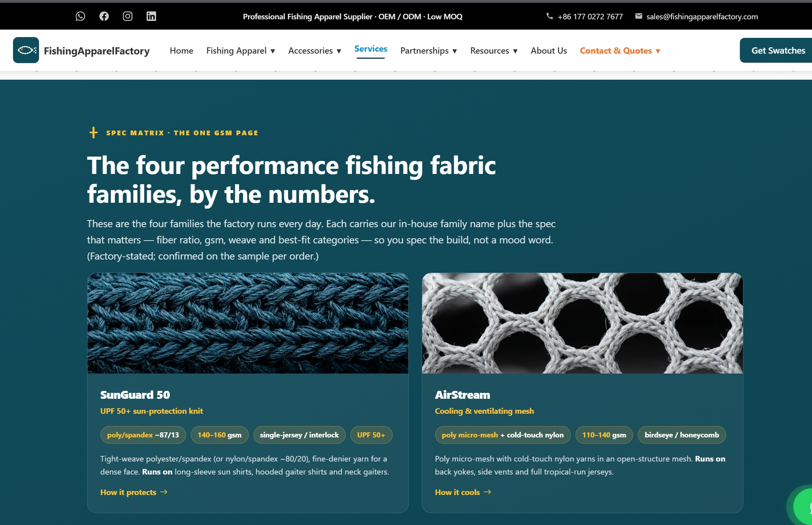Open the WhatsApp icon in top bar
This screenshot has width=812, height=525.
[80, 16]
